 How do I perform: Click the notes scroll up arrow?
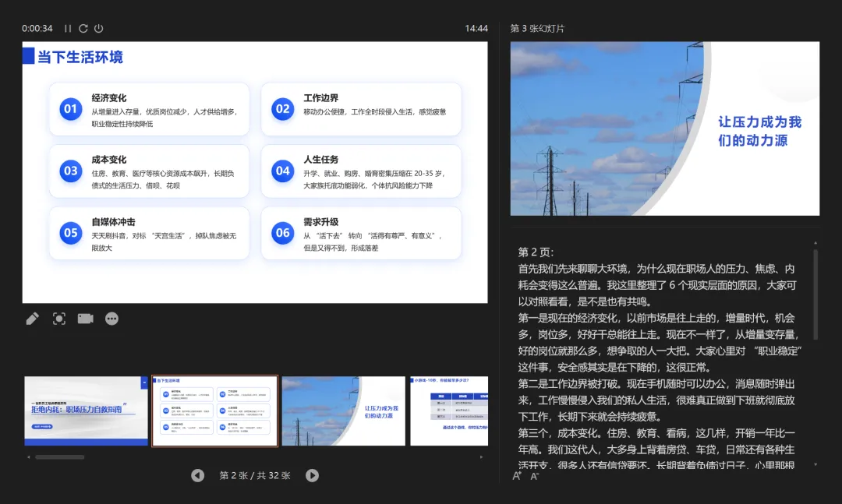point(815,243)
